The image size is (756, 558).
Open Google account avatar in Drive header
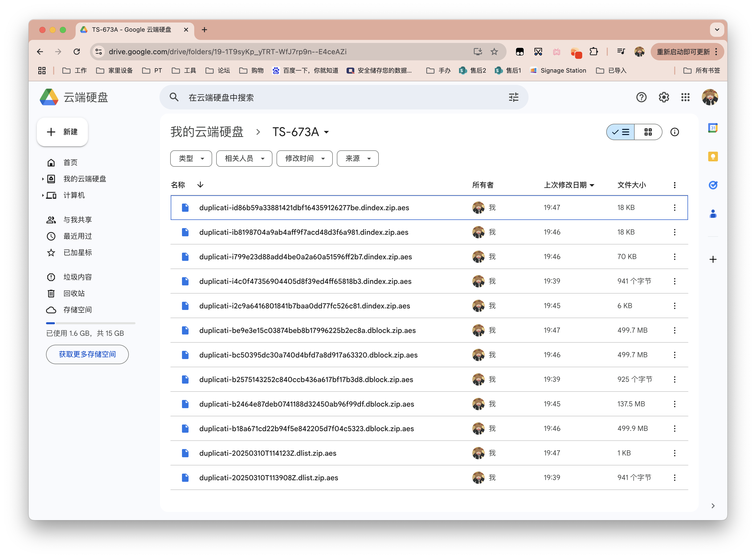(709, 97)
